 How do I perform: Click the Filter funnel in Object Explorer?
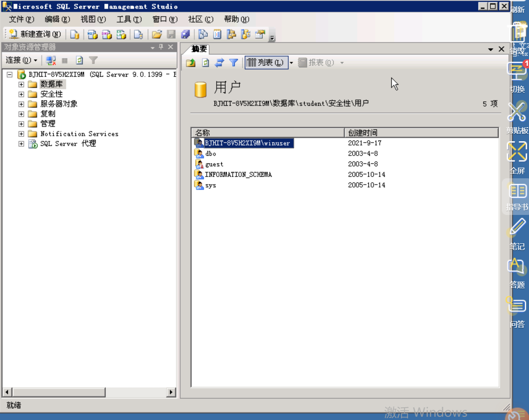[94, 61]
